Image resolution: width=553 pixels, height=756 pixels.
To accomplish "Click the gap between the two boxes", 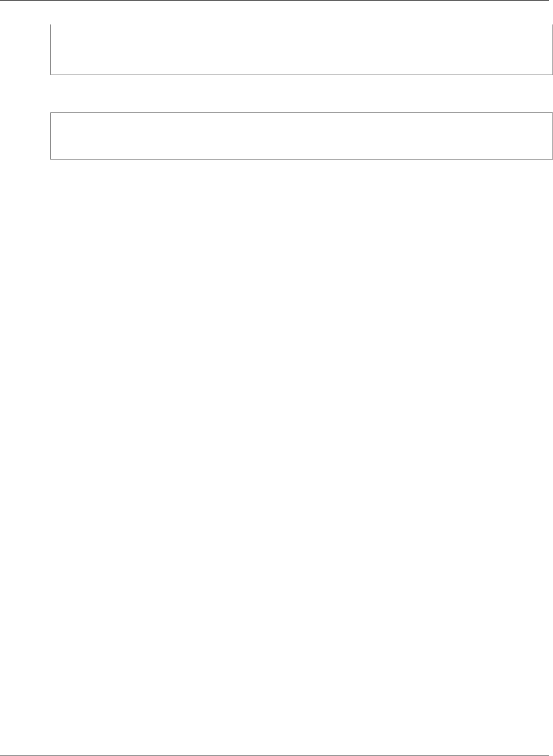I will 301,94.
